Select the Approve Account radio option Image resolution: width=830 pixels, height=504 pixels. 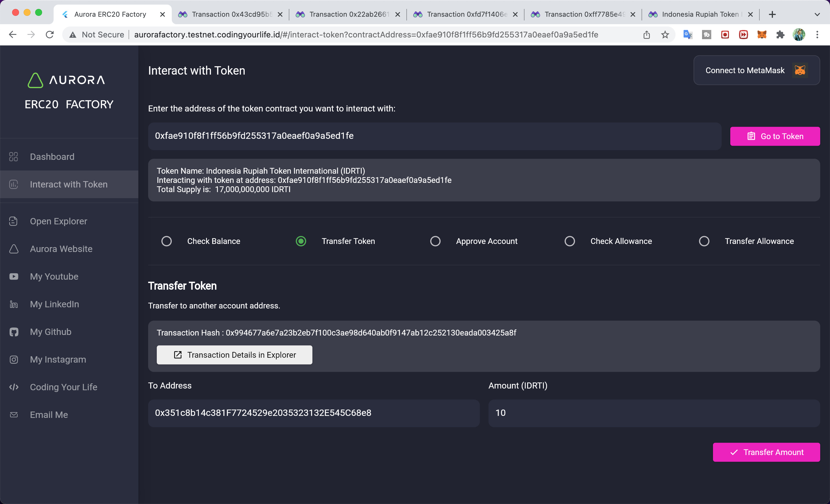(x=435, y=241)
